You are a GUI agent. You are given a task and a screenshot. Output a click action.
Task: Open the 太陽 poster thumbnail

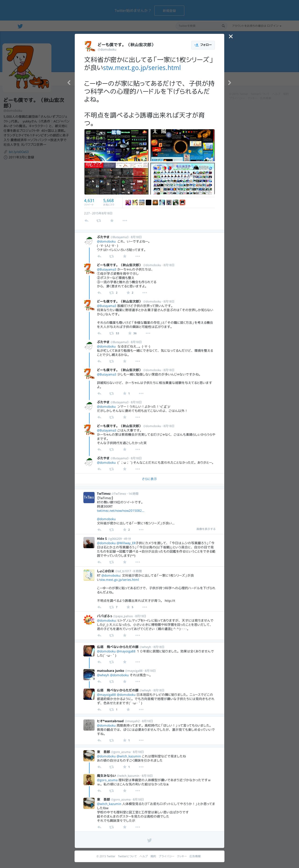tap(183, 145)
